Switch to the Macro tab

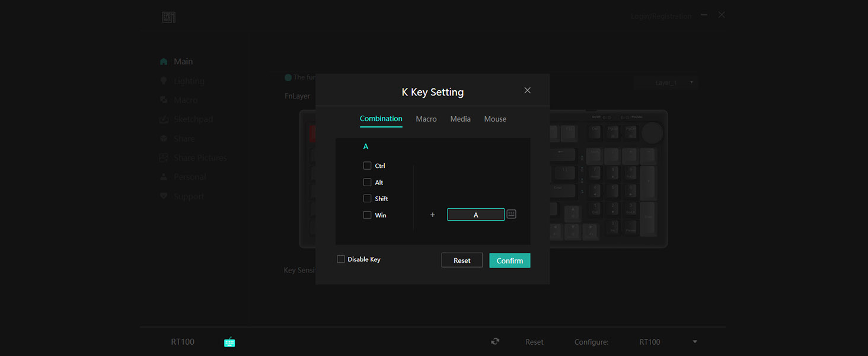426,119
